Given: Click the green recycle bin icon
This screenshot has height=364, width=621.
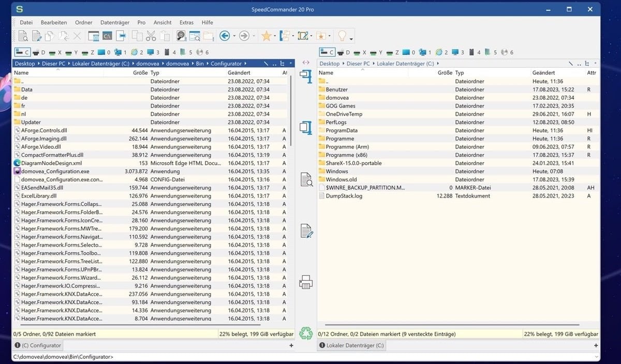Looking at the screenshot, I should pos(306,333).
